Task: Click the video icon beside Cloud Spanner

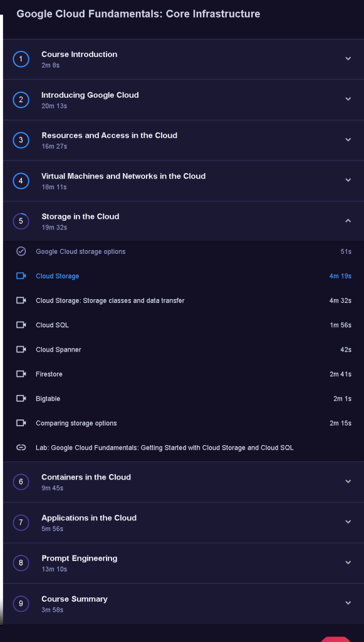Action: [x=21, y=349]
